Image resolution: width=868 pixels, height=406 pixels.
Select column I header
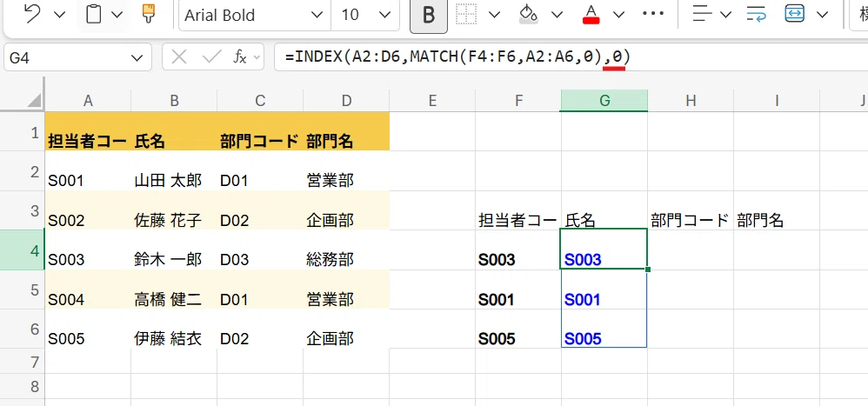(x=777, y=101)
